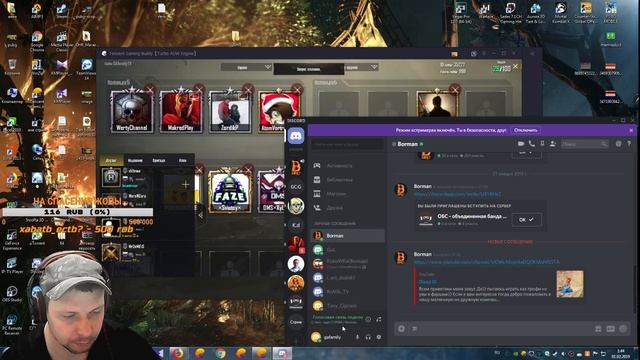Remove MakredPlay from the game team
Screen dimensions: 640x360
coord(199,89)
